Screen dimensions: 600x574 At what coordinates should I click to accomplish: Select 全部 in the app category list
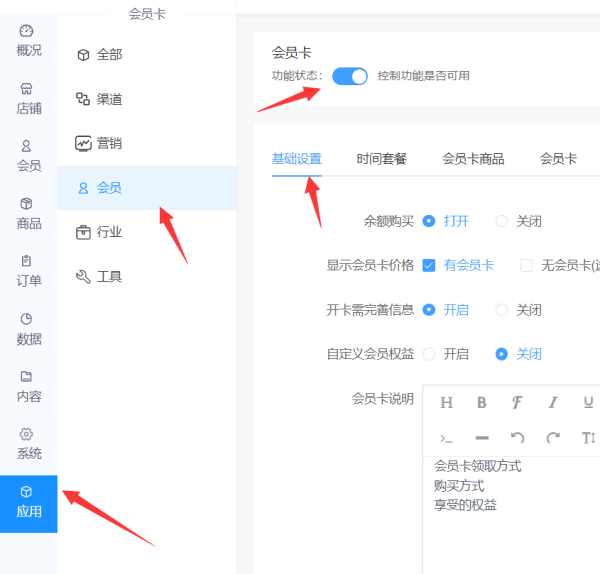(x=147, y=55)
